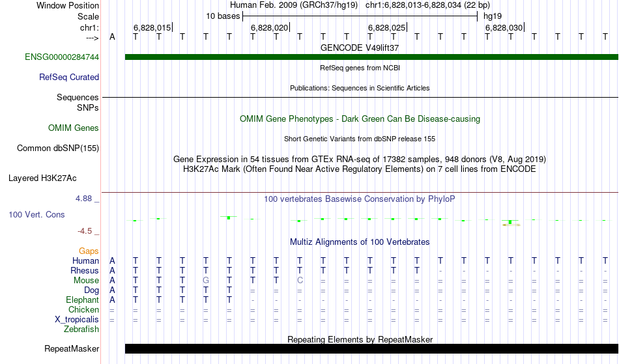This screenshot has width=619, height=364.
Task: Click the 'A' base in the sequence arrow row
Action: (112, 36)
